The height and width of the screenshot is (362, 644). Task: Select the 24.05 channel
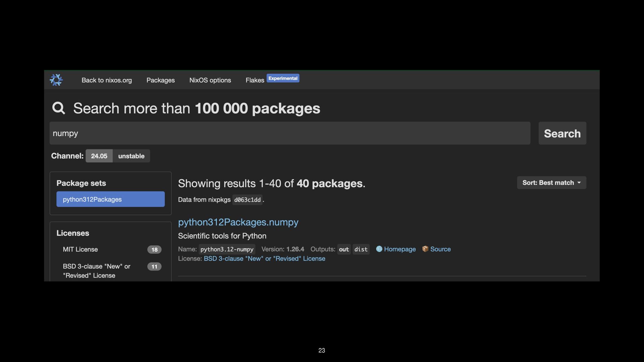pyautogui.click(x=99, y=156)
